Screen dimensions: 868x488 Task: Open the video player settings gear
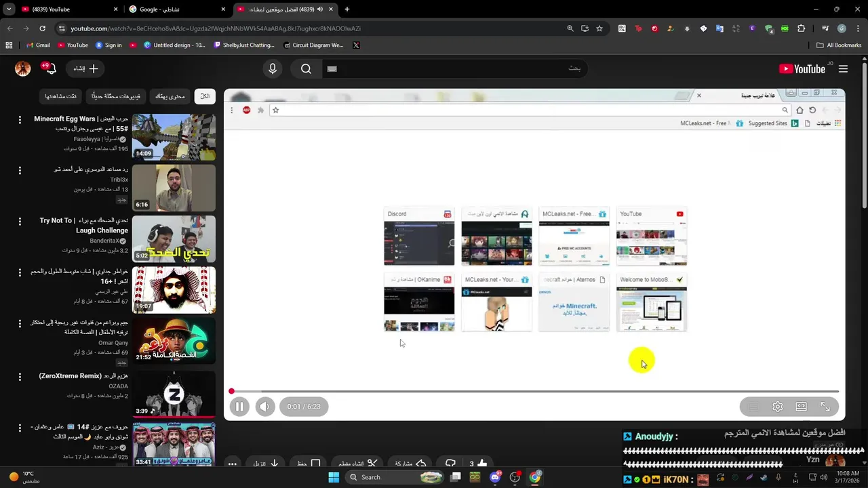[778, 407]
